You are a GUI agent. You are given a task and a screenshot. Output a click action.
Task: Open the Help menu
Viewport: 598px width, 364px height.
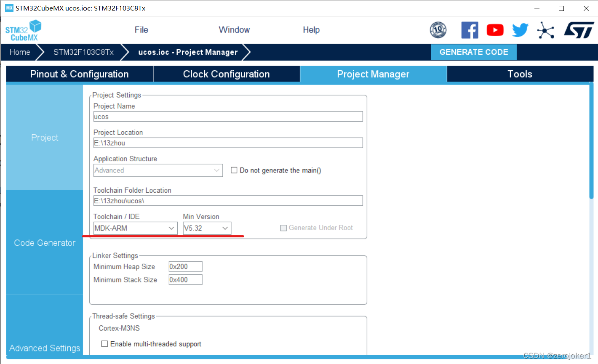coord(311,30)
